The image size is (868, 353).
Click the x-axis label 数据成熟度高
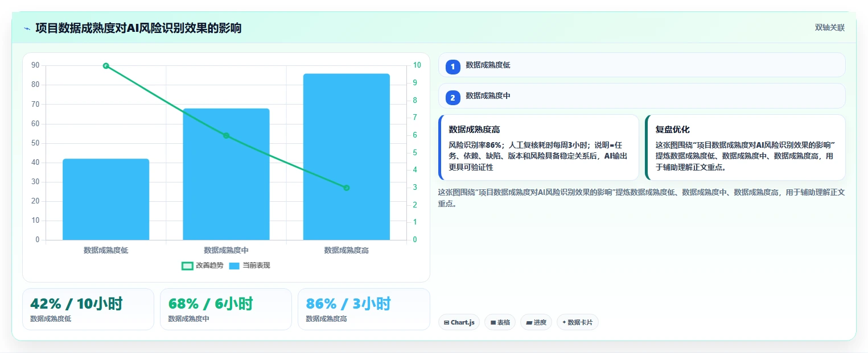click(x=346, y=250)
